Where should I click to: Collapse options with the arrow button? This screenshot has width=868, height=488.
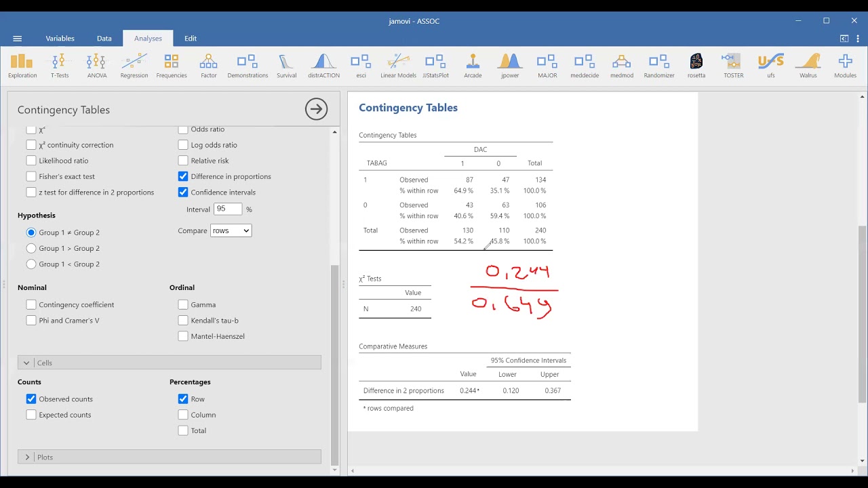point(316,109)
